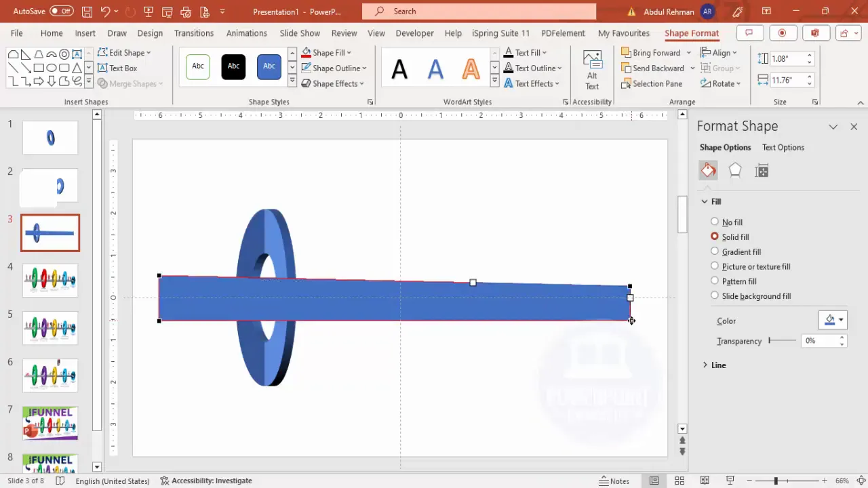Screen dimensions: 868x488
Task: Click the Alt Text button
Action: 592,70
